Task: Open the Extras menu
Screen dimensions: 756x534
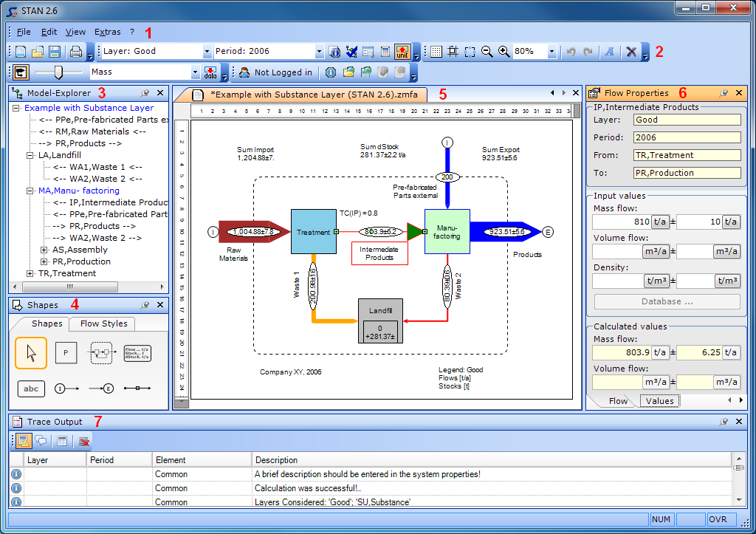Action: [x=108, y=32]
